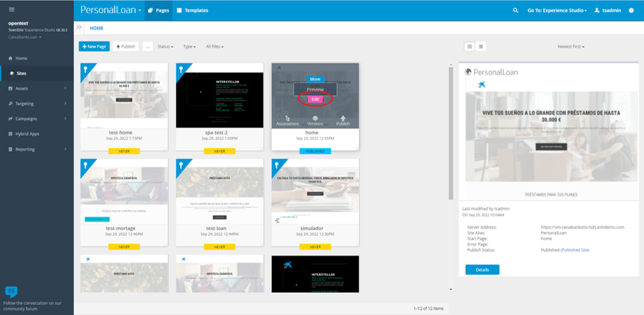Click key badge on simulador card
Image resolution: width=644 pixels, height=315 pixels.
pyautogui.click(x=277, y=165)
